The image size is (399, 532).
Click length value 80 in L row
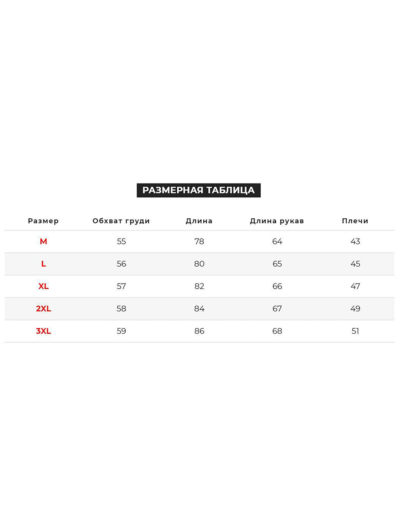(199, 264)
